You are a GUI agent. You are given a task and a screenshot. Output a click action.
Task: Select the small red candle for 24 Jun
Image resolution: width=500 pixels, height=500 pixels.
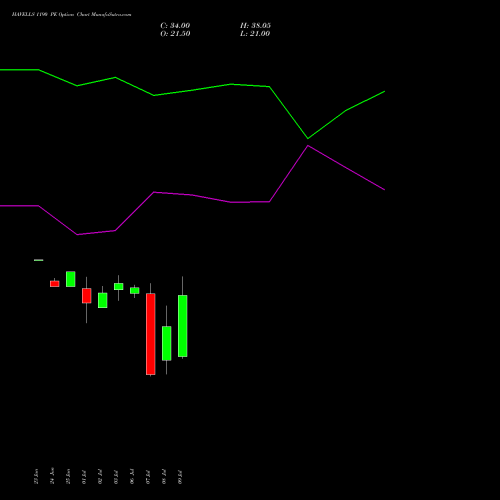pos(55,284)
